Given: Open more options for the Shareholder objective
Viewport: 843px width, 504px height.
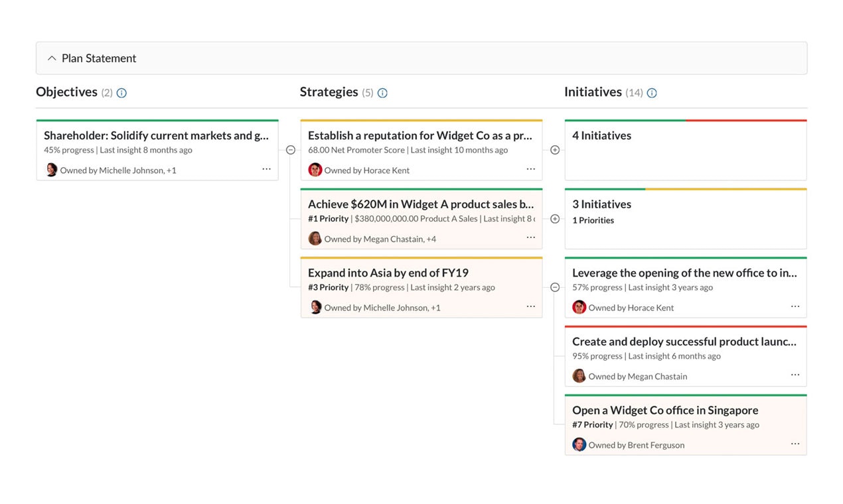Looking at the screenshot, I should coord(266,169).
